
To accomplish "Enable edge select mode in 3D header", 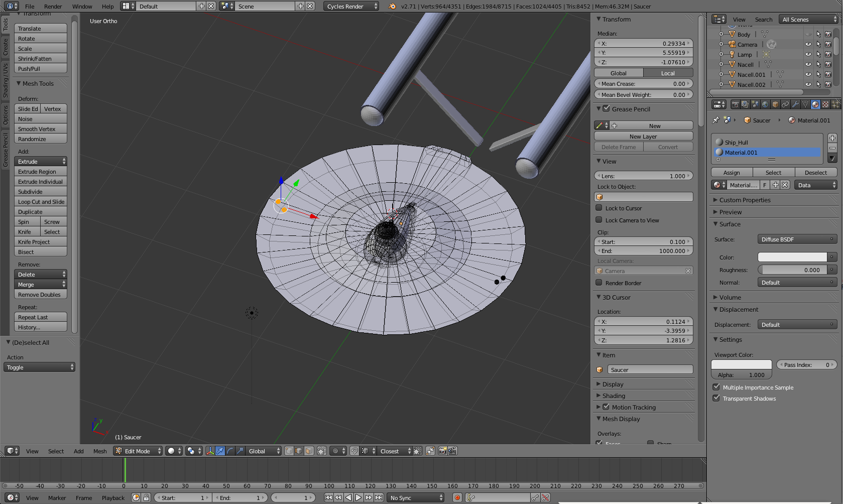I will click(299, 451).
